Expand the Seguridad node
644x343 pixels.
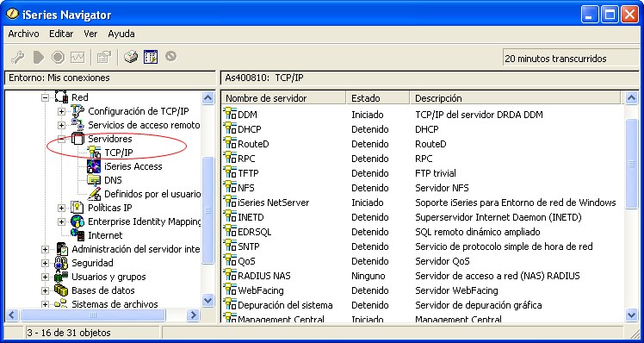click(x=45, y=263)
